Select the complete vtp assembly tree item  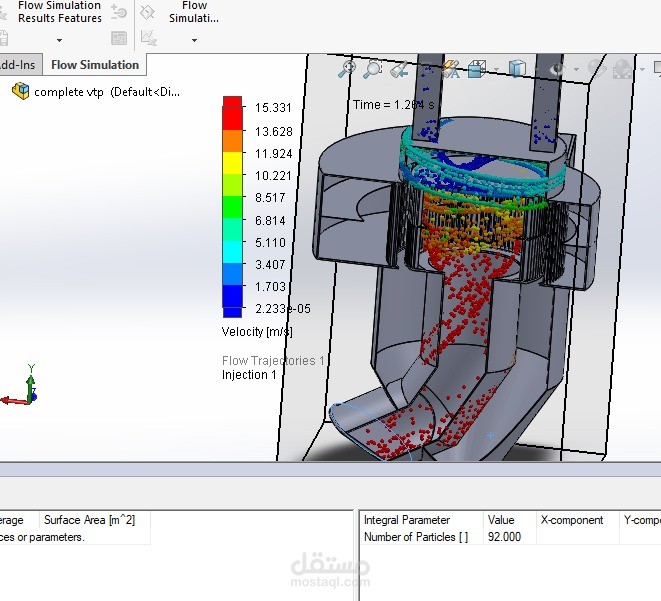pos(96,91)
